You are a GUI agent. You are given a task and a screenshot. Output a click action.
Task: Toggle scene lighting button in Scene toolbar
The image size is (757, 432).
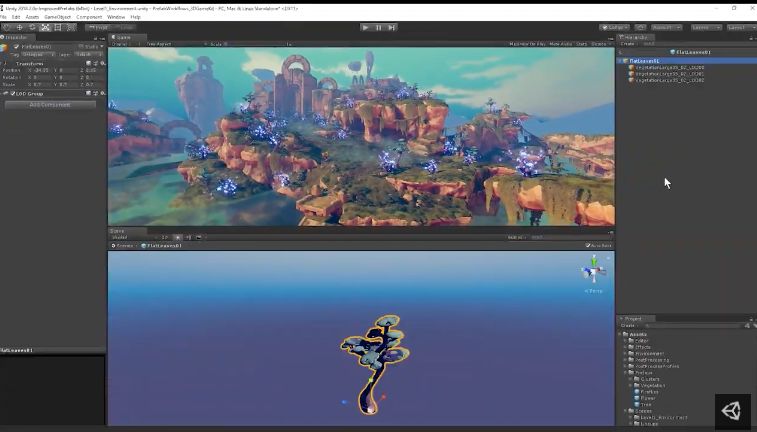(178, 237)
